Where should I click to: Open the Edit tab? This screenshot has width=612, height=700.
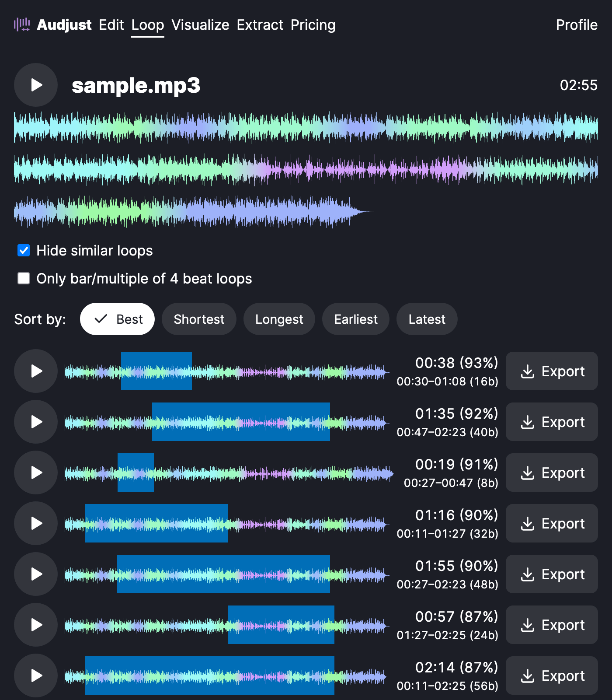coord(111,25)
